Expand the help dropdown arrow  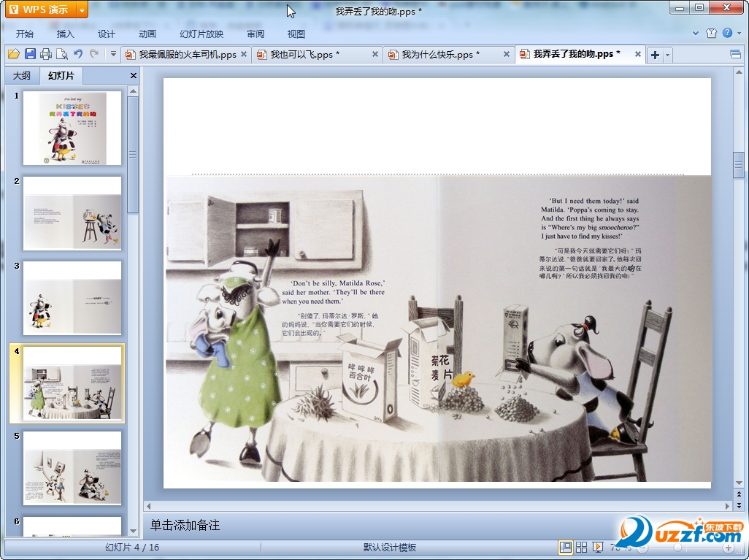(x=740, y=33)
